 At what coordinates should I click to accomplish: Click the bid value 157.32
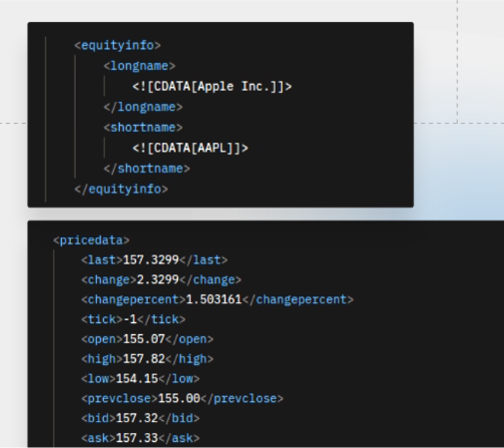click(137, 418)
